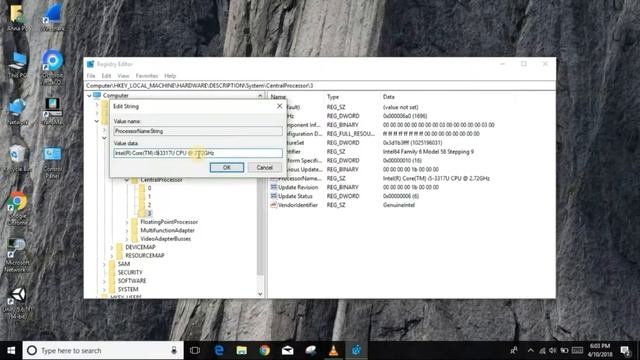640x360 pixels.
Task: Click OK in the Edit String dialog
Action: (x=227, y=167)
